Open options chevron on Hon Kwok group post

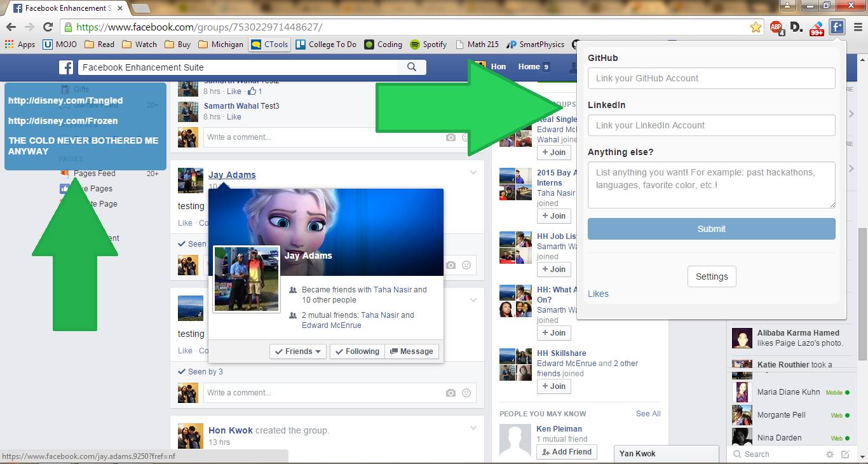(473, 428)
